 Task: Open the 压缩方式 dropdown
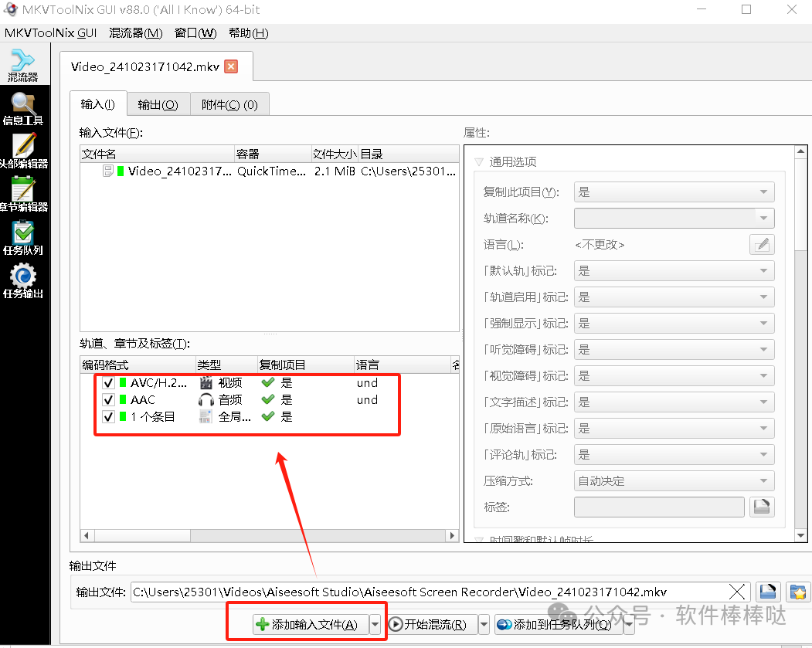point(674,481)
